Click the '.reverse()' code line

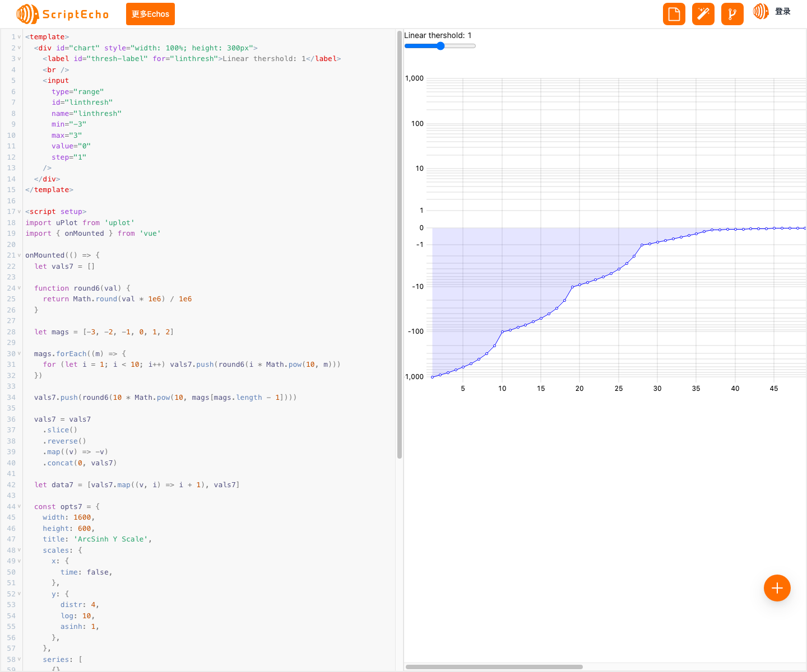click(64, 441)
